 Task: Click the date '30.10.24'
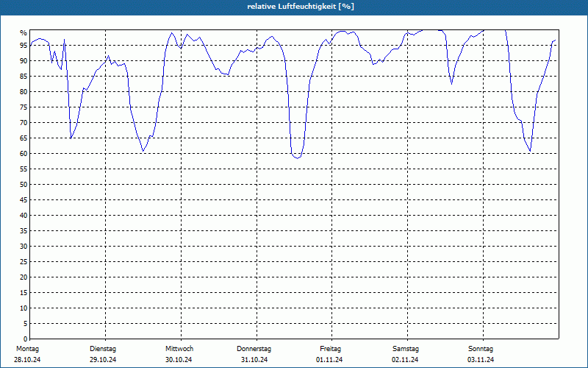179,360
